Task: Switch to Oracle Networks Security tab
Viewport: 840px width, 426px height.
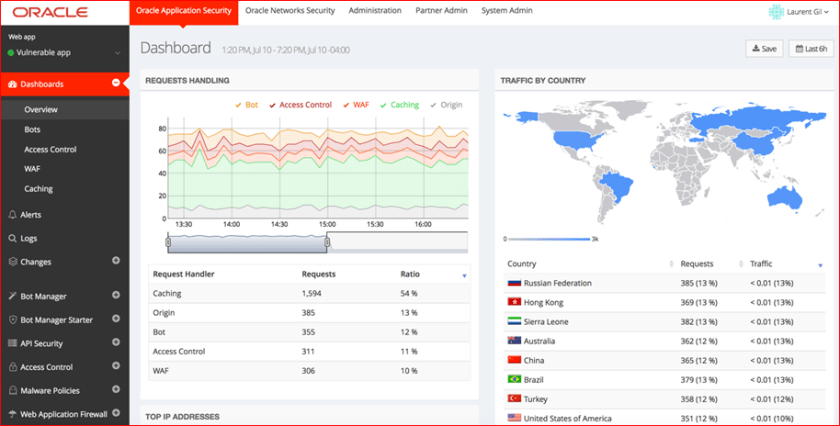Action: tap(290, 11)
